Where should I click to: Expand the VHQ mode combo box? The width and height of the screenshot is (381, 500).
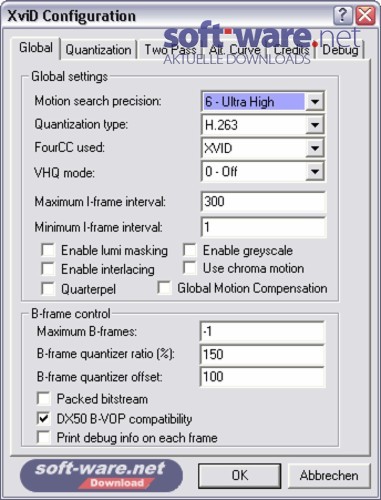(315, 172)
